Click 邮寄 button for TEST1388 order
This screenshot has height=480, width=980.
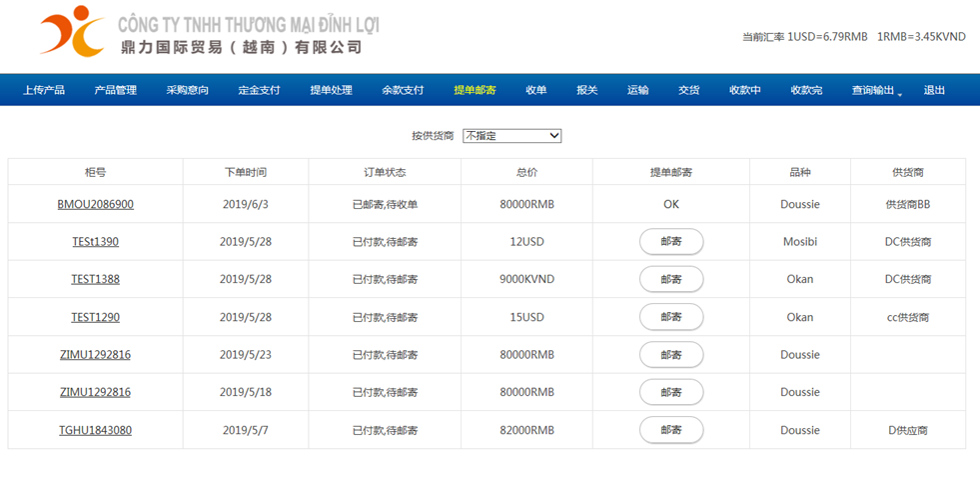tap(671, 279)
